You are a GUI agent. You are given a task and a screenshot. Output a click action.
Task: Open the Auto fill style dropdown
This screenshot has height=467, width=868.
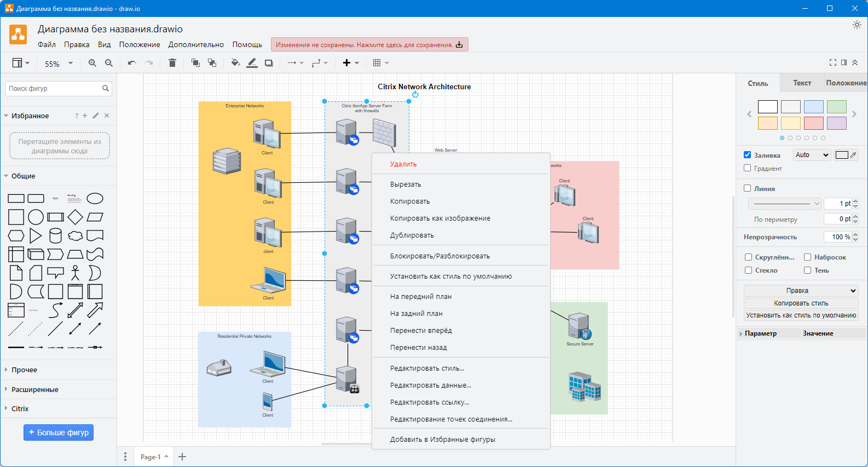(x=812, y=155)
